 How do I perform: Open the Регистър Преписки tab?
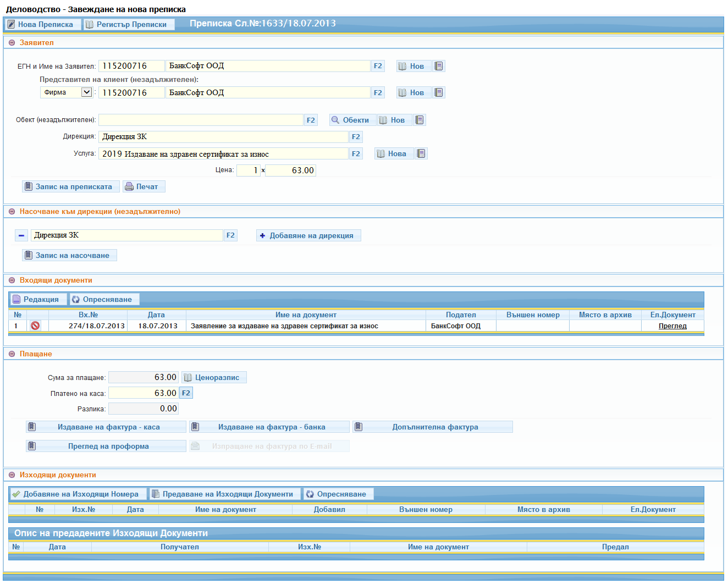[x=129, y=24]
